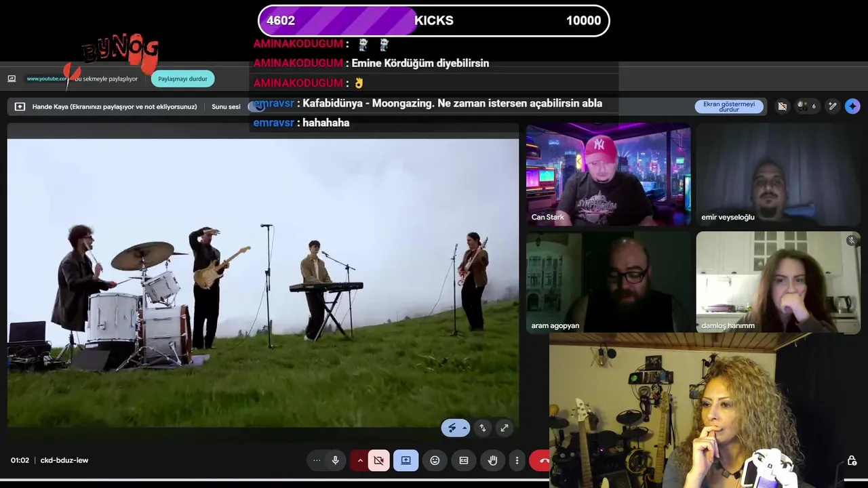Screen dimensions: 868x488
Task: Turn on the disabled camera button
Action: pos(378,460)
